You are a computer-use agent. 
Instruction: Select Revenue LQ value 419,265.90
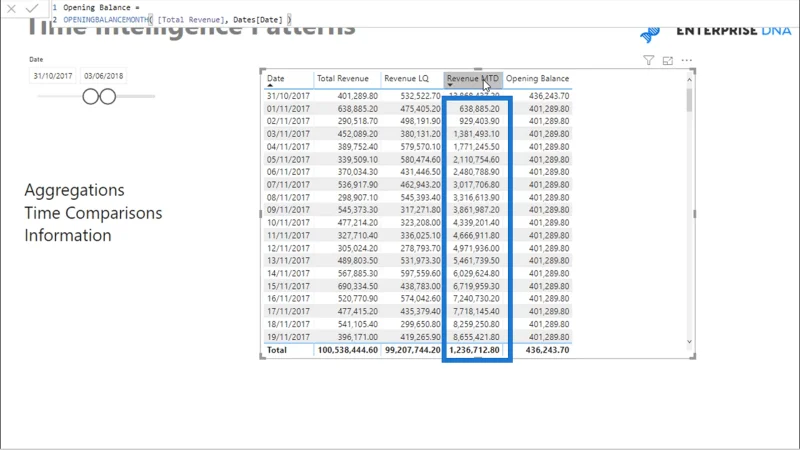[420, 337]
